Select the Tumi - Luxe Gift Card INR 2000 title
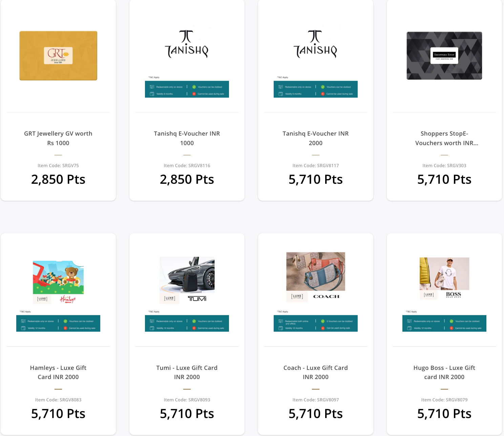Viewport: 504px width, 436px height. point(187,372)
